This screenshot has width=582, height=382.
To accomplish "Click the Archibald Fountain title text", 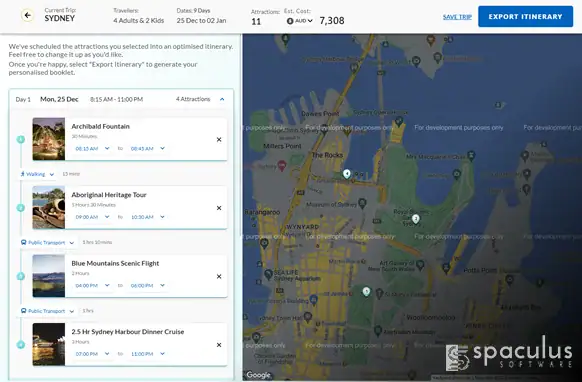I will coord(101,127).
